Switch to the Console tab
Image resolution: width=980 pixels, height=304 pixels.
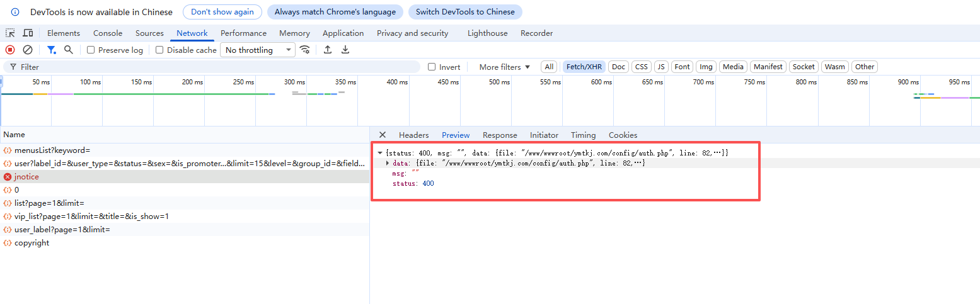coord(108,33)
